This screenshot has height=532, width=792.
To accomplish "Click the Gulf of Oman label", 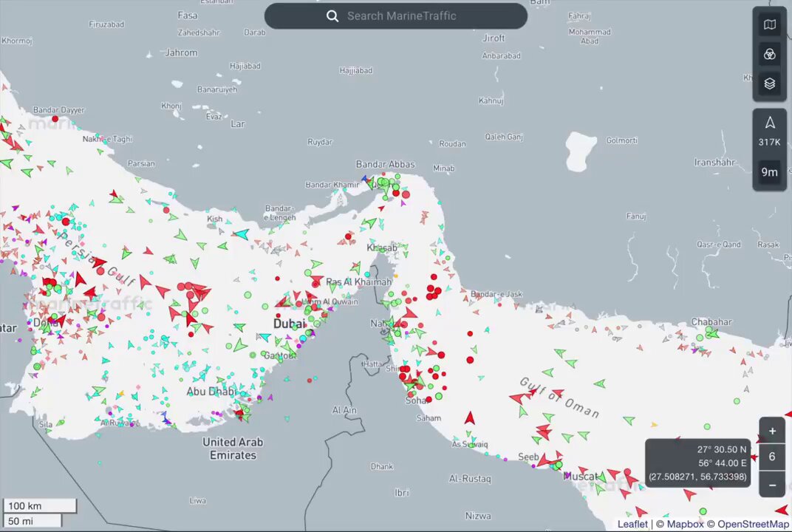I will tap(559, 398).
